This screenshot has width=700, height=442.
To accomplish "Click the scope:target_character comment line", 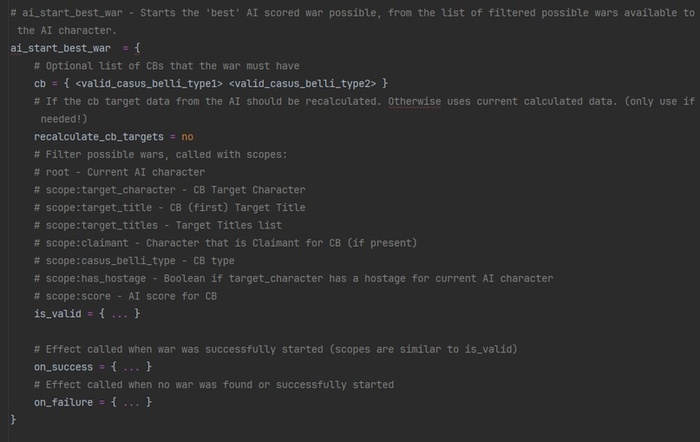I will pos(170,190).
